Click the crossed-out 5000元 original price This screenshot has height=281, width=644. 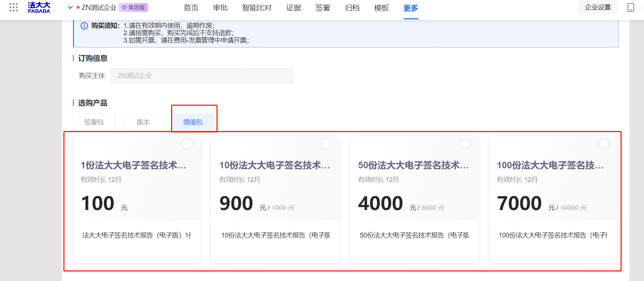click(x=433, y=208)
